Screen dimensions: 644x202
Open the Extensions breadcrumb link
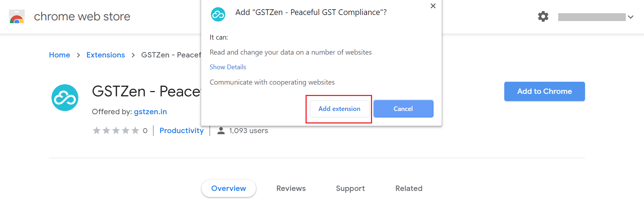(x=106, y=55)
